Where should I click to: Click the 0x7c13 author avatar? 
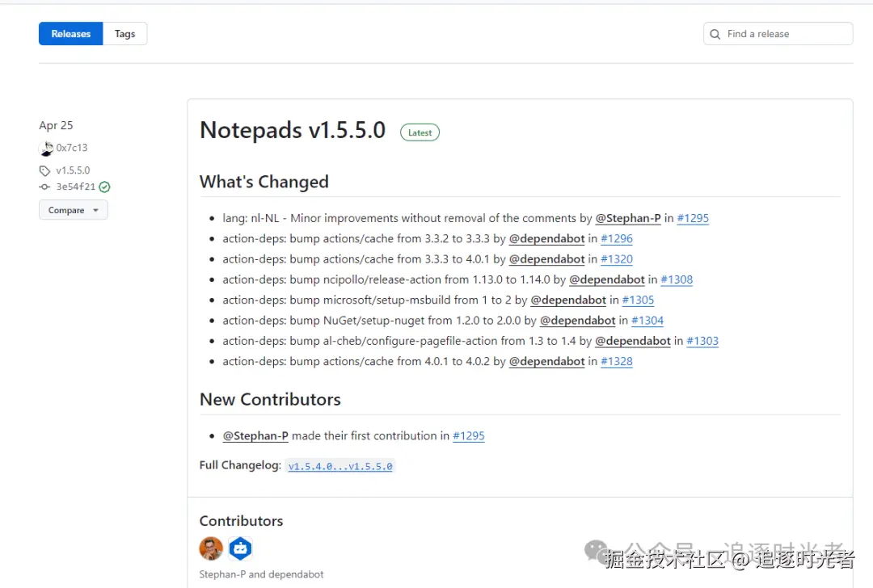(x=46, y=148)
